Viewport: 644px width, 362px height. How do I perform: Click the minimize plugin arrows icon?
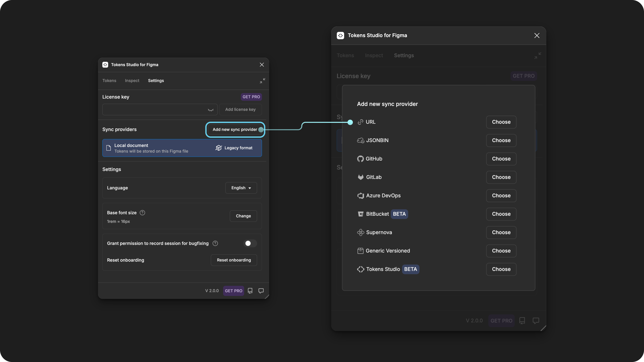point(262,81)
